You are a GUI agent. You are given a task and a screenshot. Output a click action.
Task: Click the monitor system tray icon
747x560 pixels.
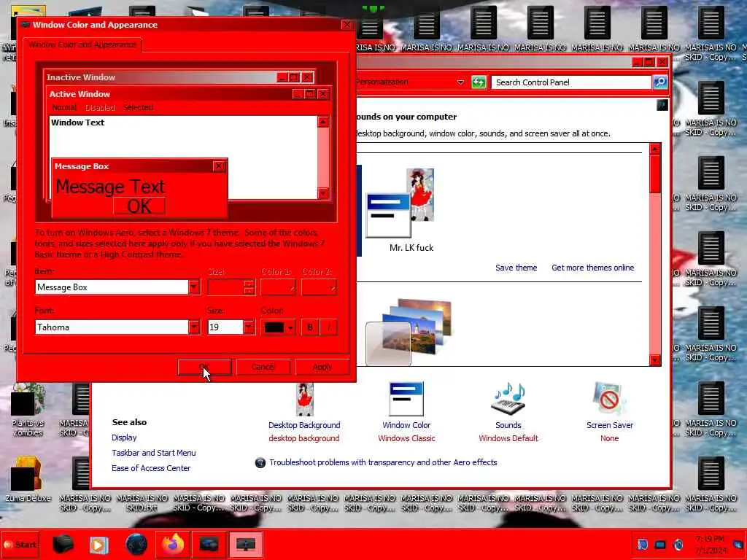660,544
